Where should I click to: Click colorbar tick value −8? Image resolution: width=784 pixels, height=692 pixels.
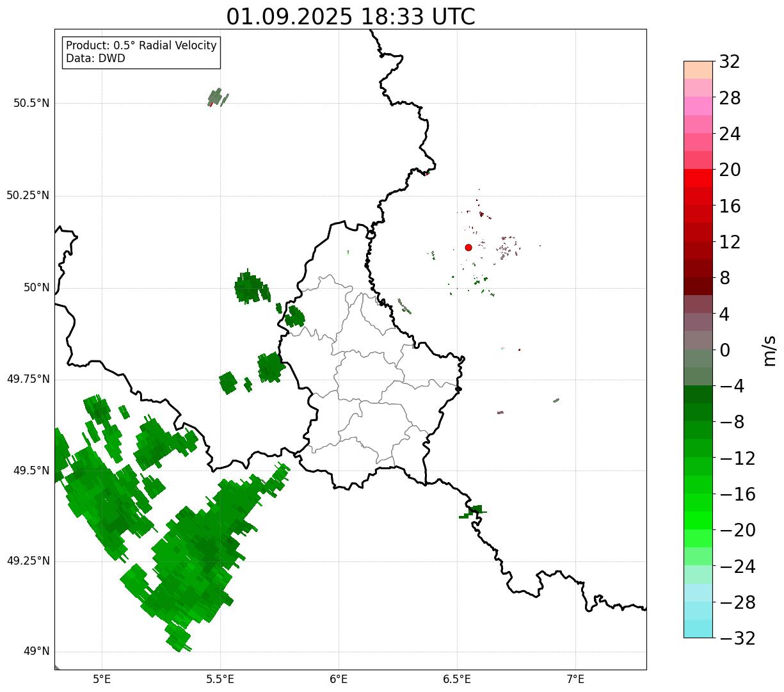pos(731,422)
